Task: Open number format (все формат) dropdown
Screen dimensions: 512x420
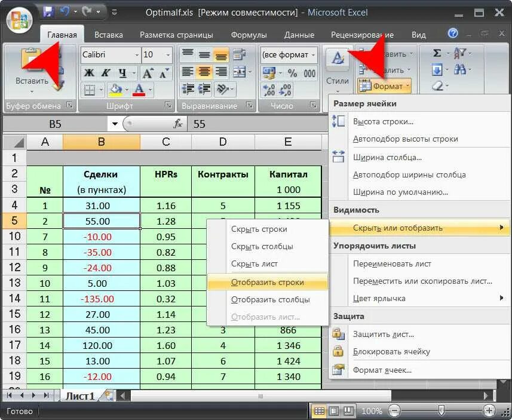Action: [313, 55]
